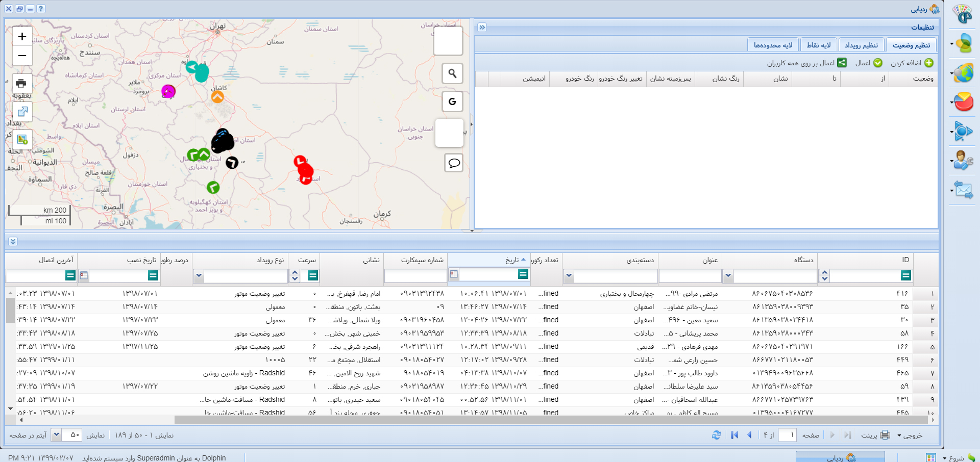Click the page number input field

pyautogui.click(x=787, y=435)
